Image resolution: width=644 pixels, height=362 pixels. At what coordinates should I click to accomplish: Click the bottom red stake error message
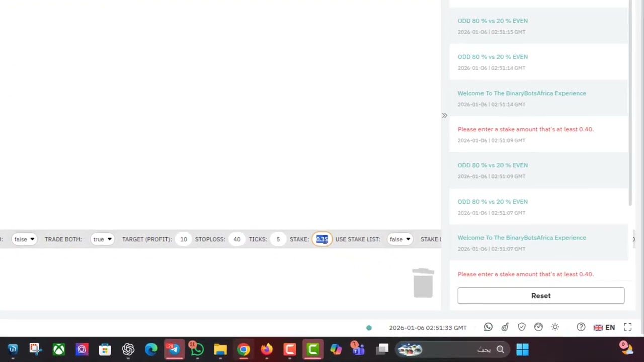[x=526, y=274]
